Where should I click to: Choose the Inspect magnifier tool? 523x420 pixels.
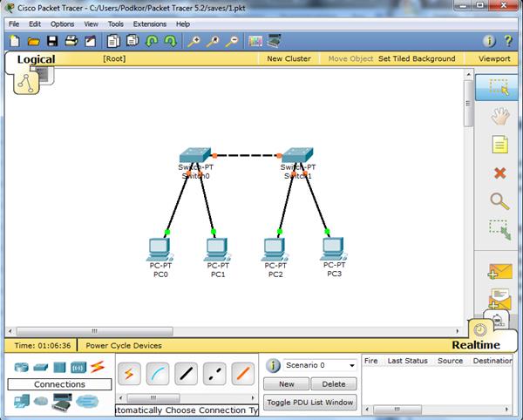coord(499,201)
